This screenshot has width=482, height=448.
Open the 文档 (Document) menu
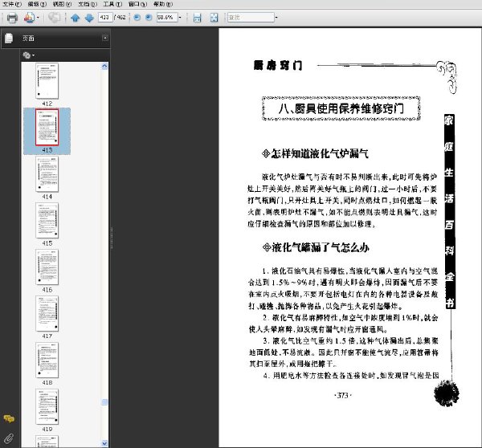(x=88, y=4)
